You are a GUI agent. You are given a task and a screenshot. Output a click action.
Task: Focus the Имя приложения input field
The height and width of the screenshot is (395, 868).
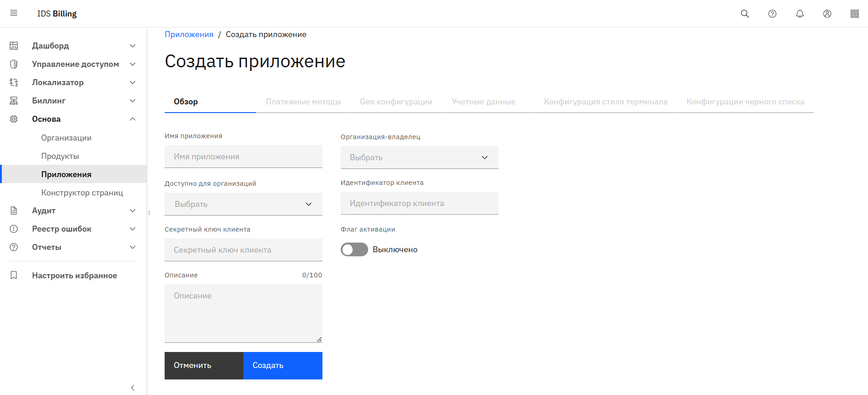(x=243, y=157)
